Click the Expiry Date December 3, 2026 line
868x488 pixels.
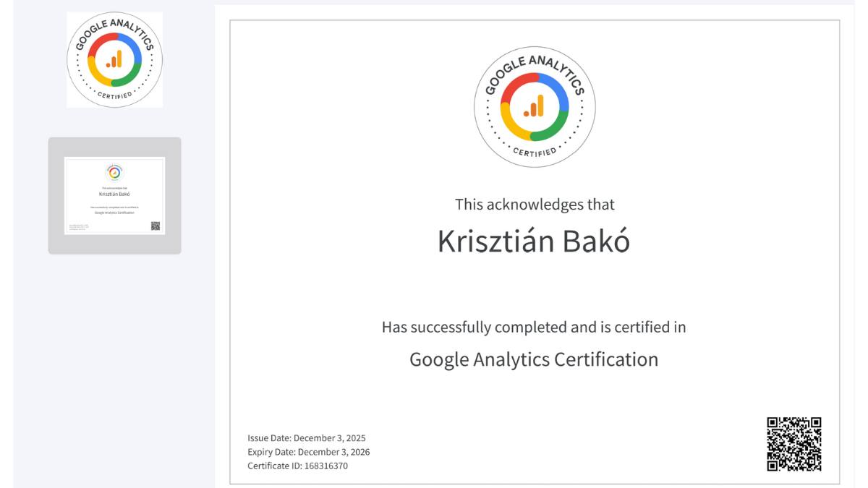point(307,452)
